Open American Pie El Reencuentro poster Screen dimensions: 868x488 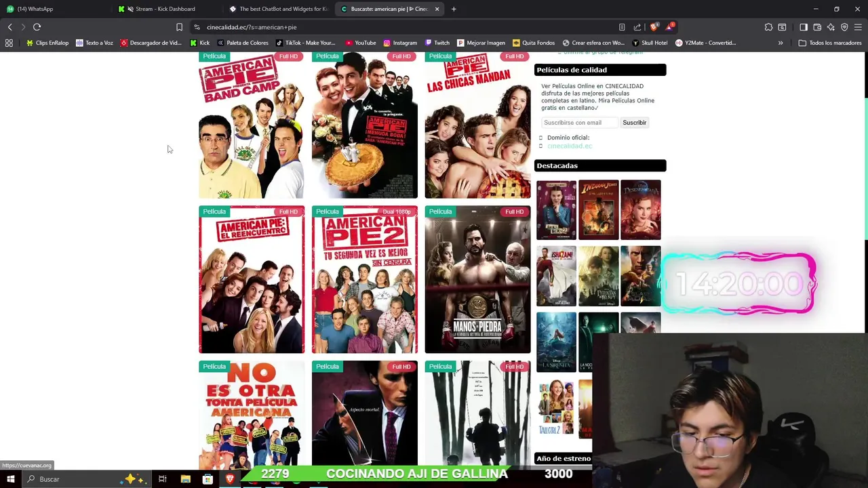[x=252, y=279]
